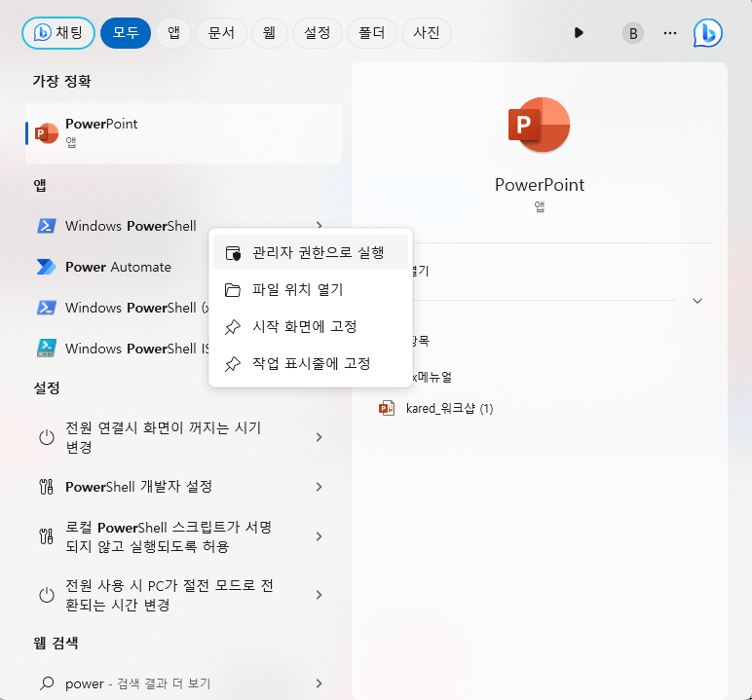The width and height of the screenshot is (752, 700).
Task: Click the large PowerPoint logo in preview pane
Action: click(539, 125)
